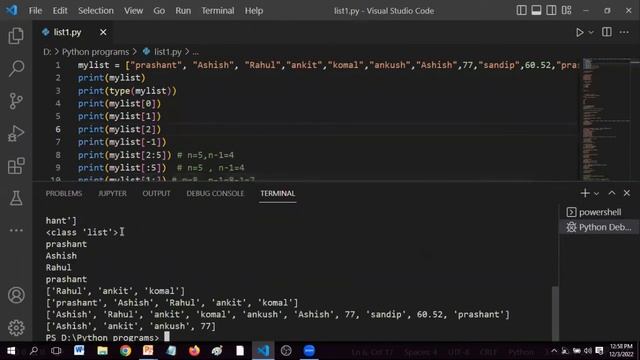Focus the terminal prompt PS D:\Python programs>
Image resolution: width=640 pixels, height=360 pixels.
coord(102,338)
